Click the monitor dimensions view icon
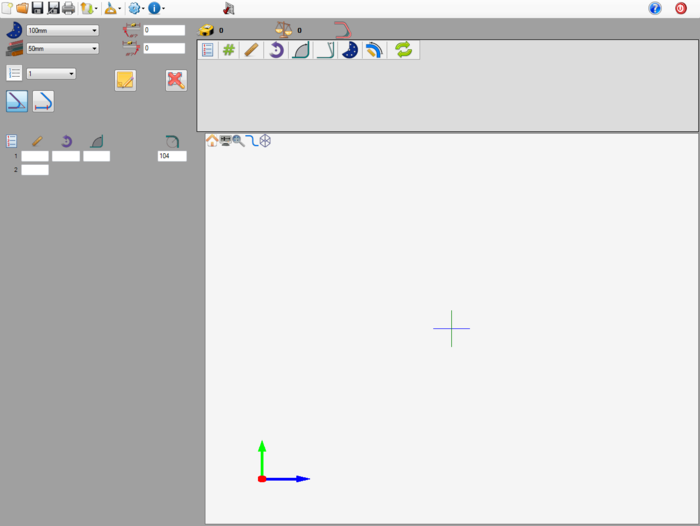The width and height of the screenshot is (700, 526). pos(225,141)
